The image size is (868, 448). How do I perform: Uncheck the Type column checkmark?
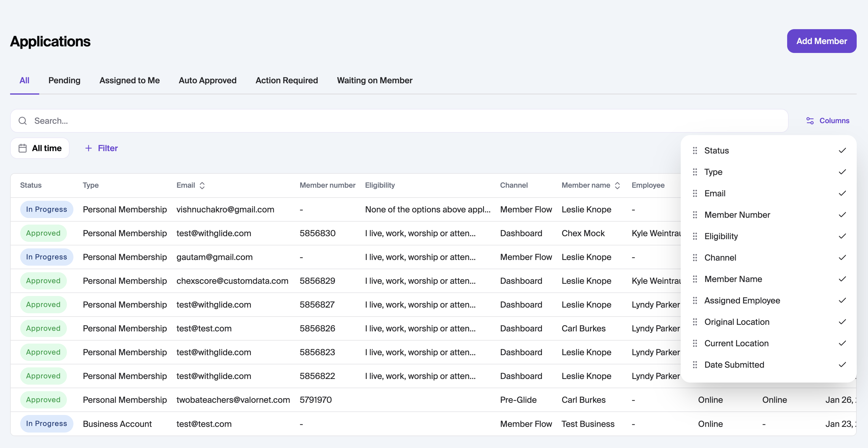pos(842,172)
